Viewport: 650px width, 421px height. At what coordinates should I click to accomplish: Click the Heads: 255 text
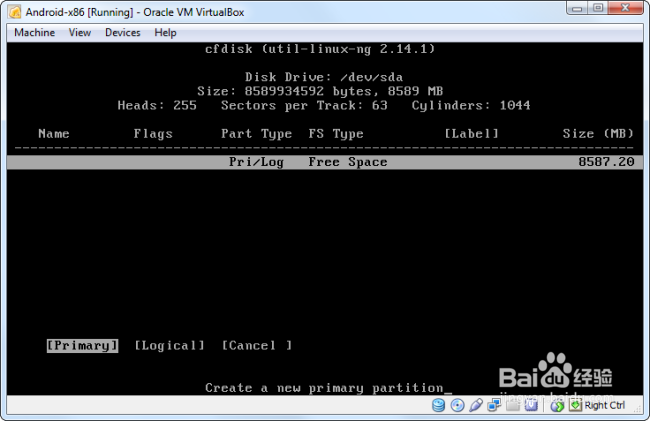(157, 105)
